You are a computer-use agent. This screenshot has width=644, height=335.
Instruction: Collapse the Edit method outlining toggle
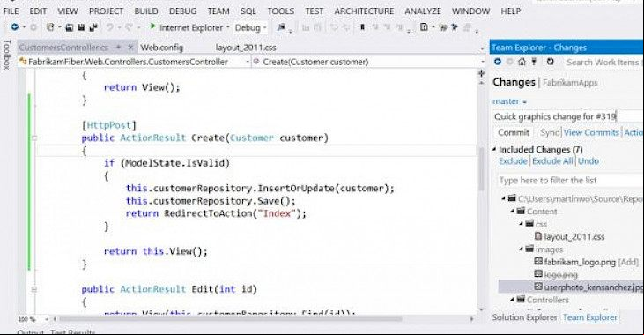pyautogui.click(x=34, y=289)
